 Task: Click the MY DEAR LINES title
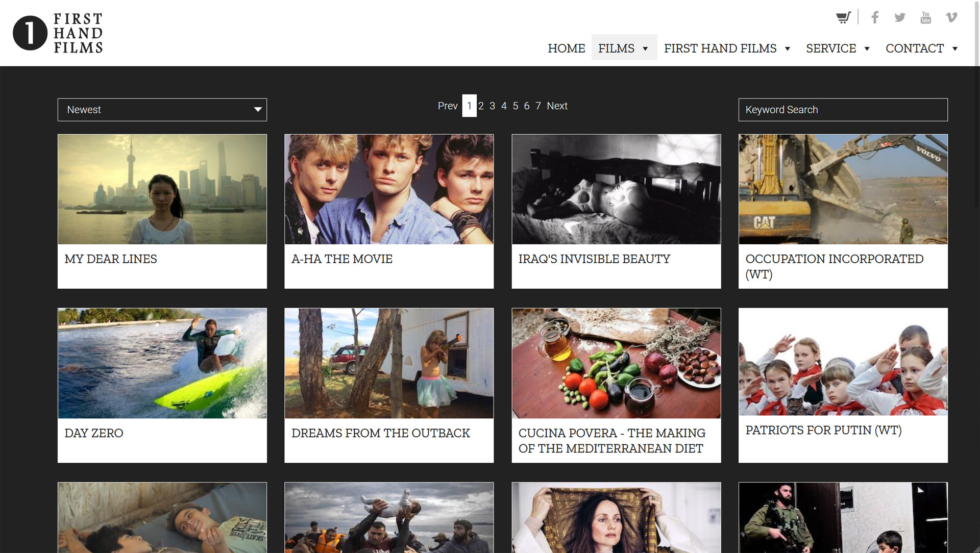111,259
